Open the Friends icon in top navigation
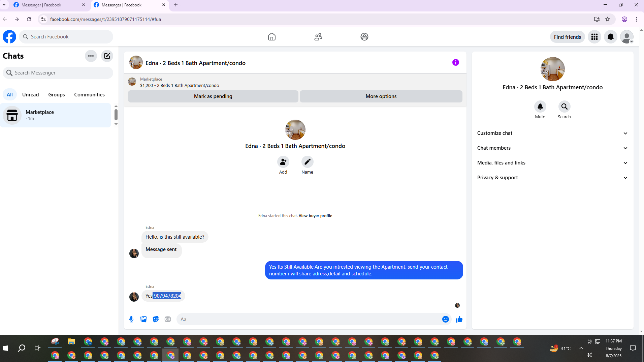 318,37
